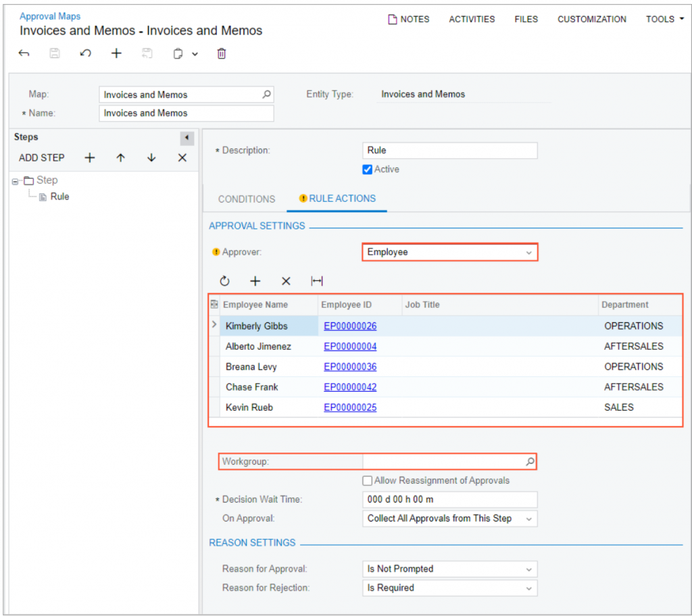Delete the approval map with trash icon
Screen dimensions: 692x616
tap(221, 53)
